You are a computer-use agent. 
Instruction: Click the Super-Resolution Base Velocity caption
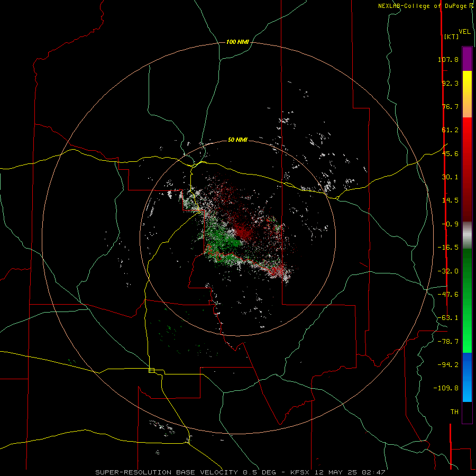[x=240, y=472]
